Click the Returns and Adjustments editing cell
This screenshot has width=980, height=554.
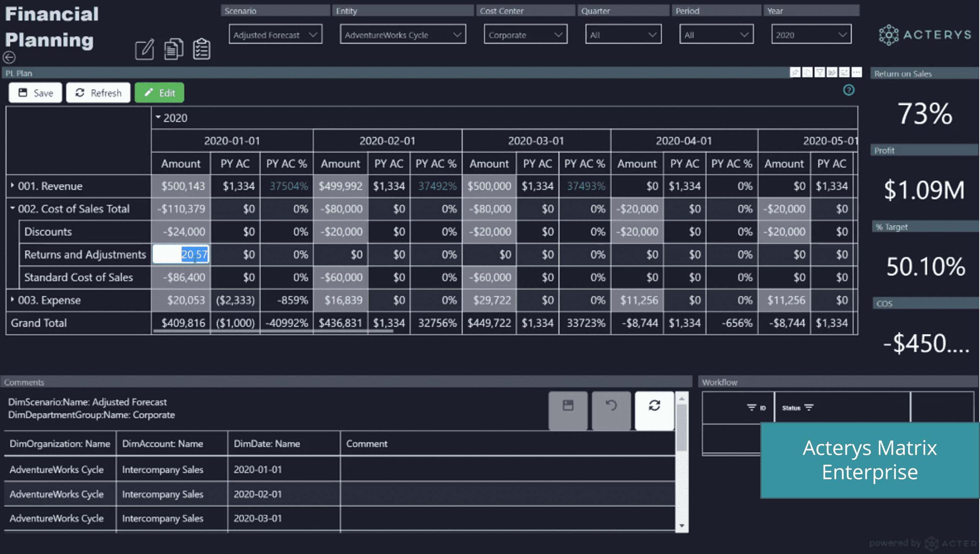(x=181, y=254)
